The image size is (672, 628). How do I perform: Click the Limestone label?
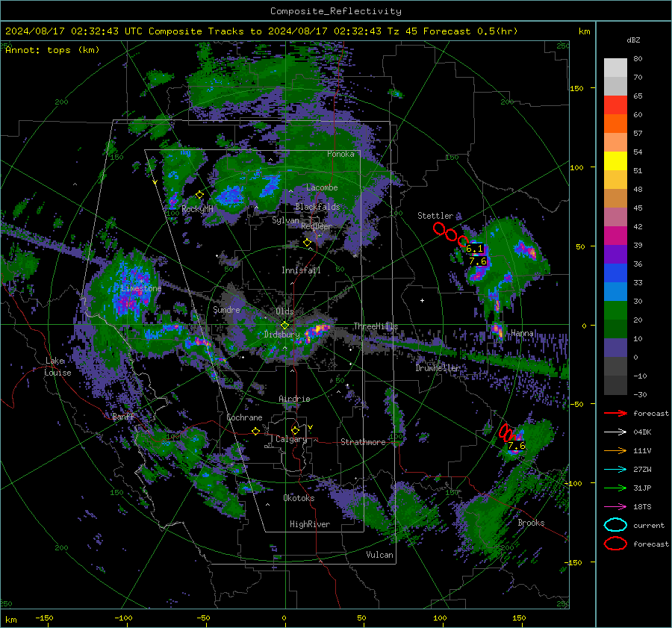pyautogui.click(x=141, y=288)
